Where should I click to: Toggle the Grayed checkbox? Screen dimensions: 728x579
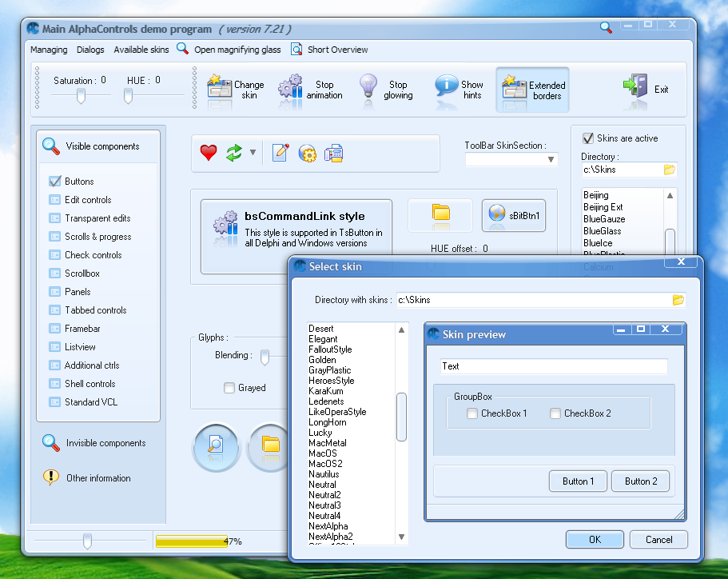(x=229, y=388)
